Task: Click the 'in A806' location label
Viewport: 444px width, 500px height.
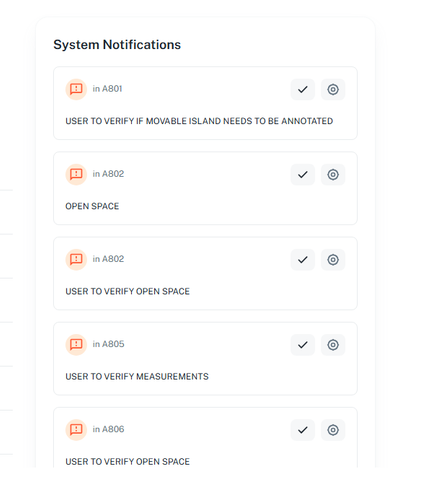Action: [108, 429]
